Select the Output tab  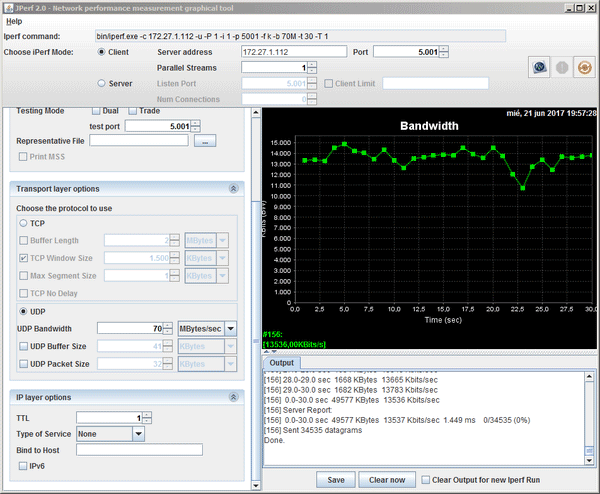tap(282, 362)
